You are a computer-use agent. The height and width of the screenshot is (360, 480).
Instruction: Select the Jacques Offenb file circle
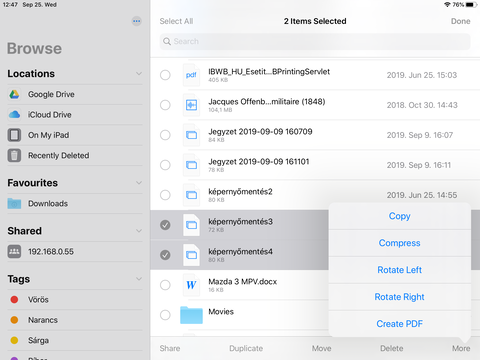point(165,105)
